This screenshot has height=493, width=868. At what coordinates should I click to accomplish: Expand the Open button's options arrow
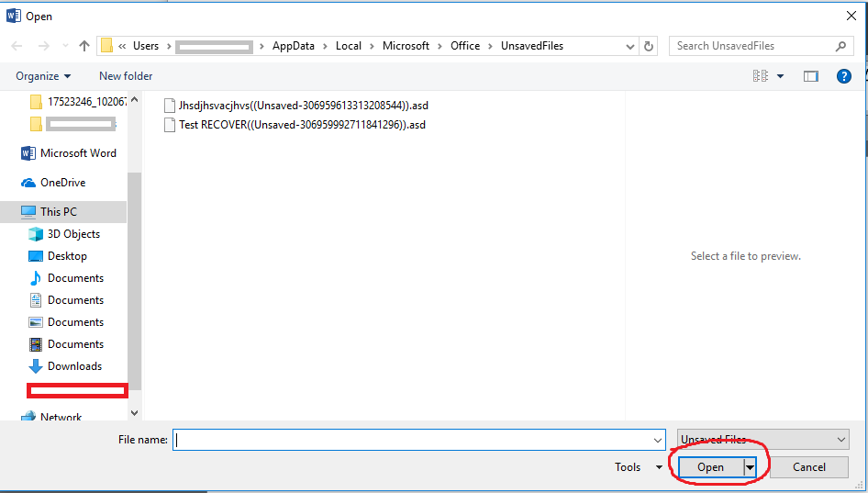(x=750, y=467)
